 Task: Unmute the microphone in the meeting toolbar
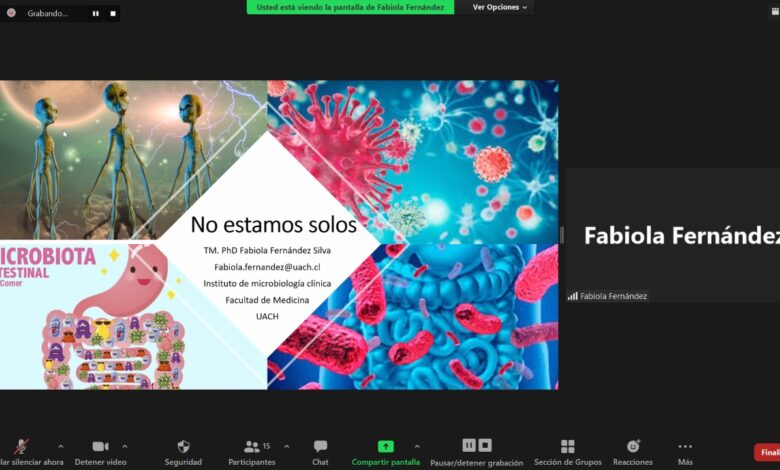pos(20,447)
